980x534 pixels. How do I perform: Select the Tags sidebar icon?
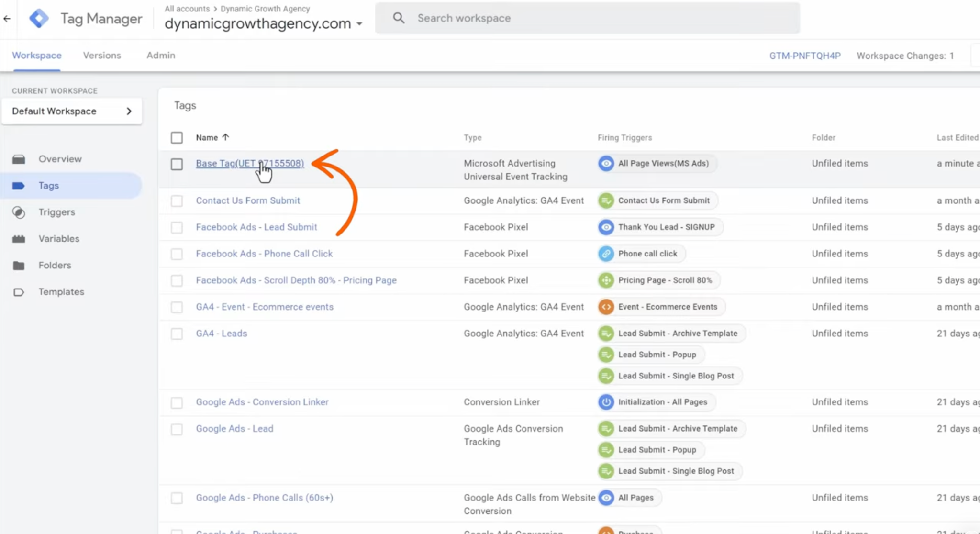[x=19, y=186]
